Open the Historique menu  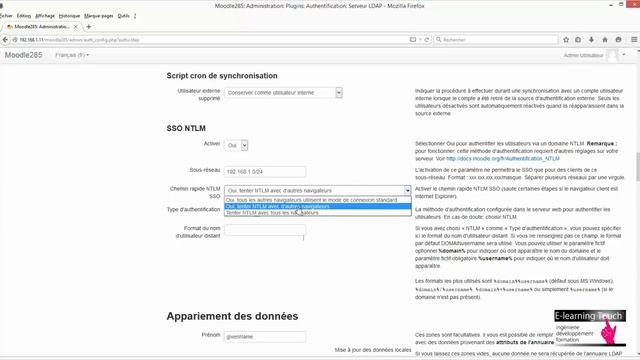tap(69, 16)
